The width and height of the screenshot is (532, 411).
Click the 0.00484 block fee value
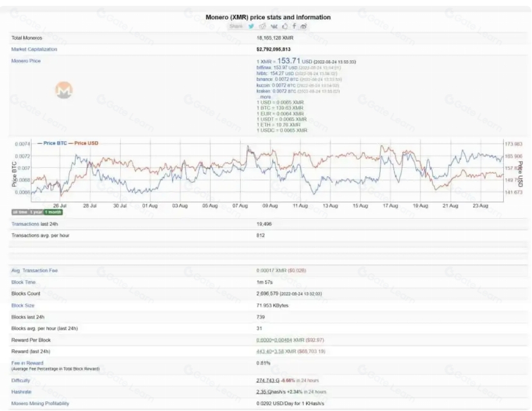(x=283, y=340)
